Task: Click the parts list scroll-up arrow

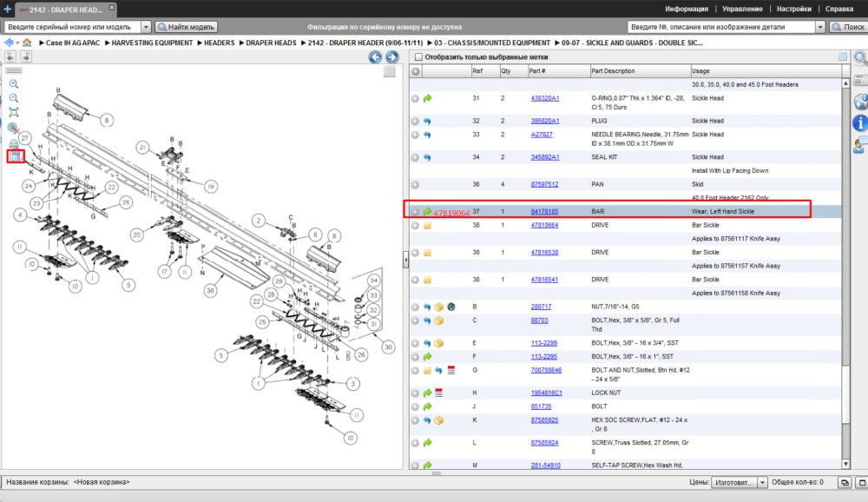Action: [x=845, y=83]
